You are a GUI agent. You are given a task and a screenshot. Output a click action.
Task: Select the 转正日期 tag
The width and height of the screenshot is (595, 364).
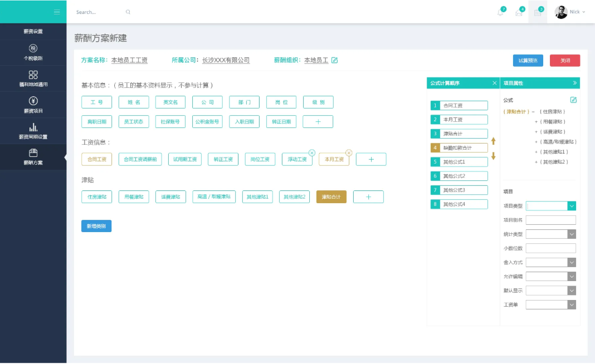click(281, 122)
